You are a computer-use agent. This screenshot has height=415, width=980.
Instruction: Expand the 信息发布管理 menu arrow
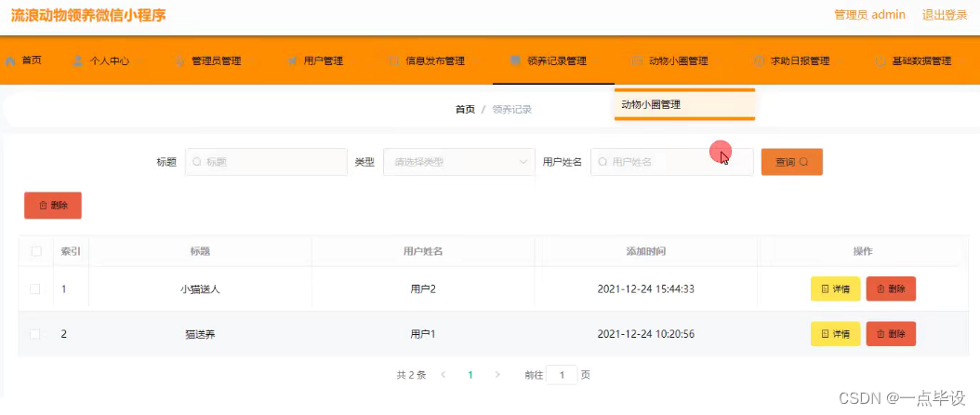click(474, 61)
